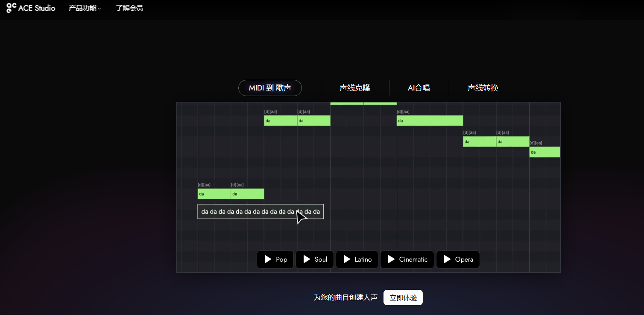
Task: Play the Soul style demo
Action: [314, 259]
